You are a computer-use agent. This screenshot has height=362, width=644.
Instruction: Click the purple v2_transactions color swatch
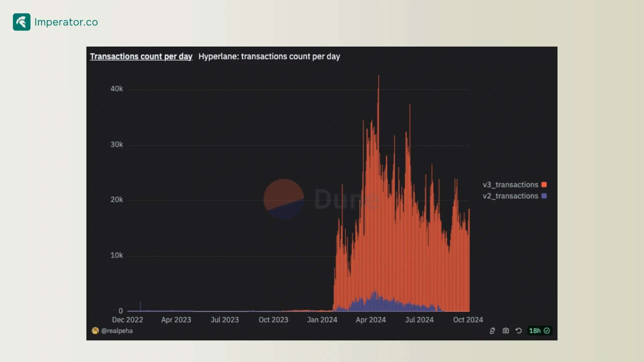(544, 196)
